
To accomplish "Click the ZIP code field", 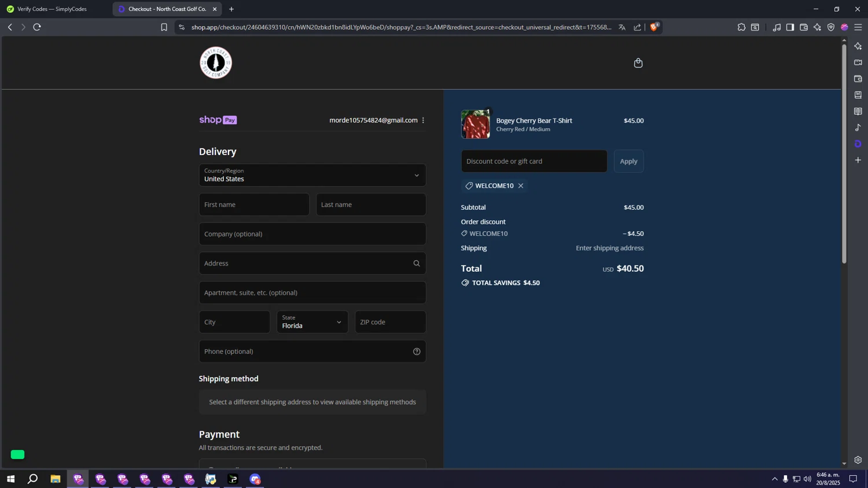I will point(391,322).
